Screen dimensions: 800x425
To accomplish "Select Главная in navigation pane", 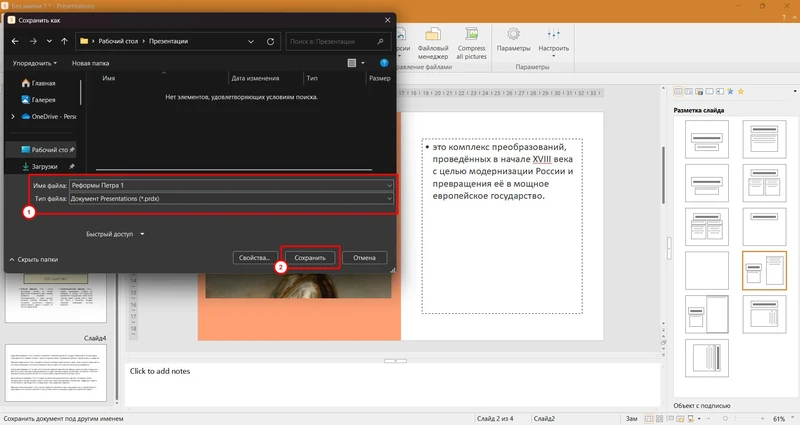I will (x=39, y=83).
